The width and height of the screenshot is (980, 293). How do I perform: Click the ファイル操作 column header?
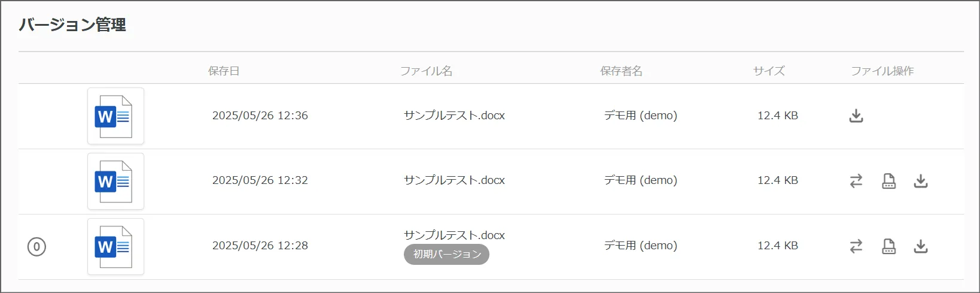pos(882,71)
